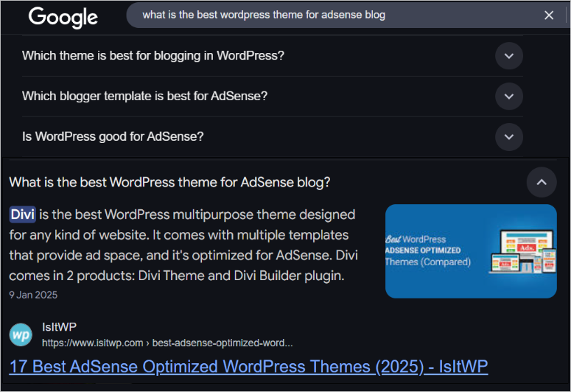Image resolution: width=571 pixels, height=392 pixels.
Task: Clear the search box with the X icon
Action: (549, 15)
